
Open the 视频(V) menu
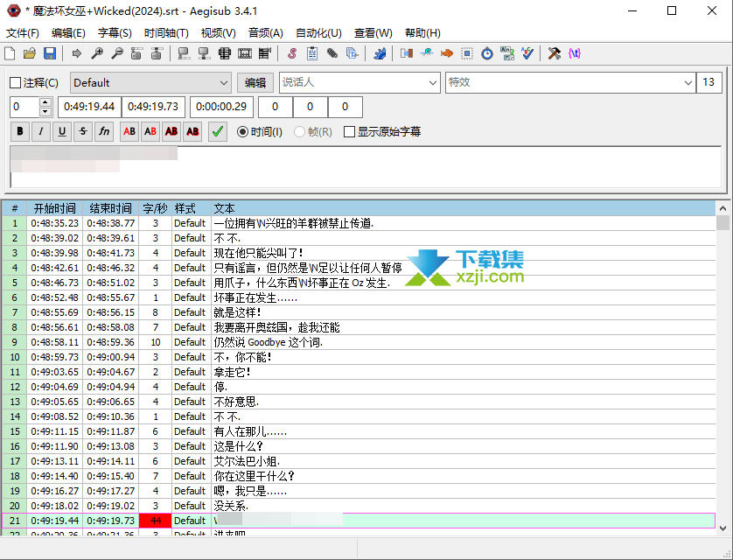218,33
